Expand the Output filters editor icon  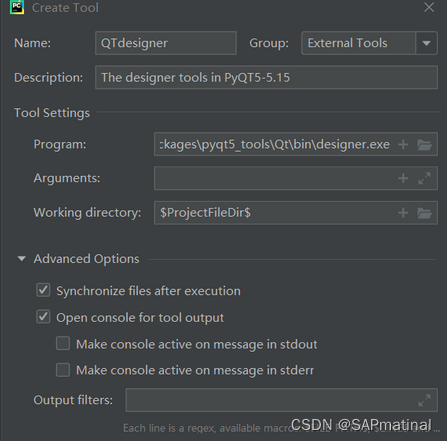(424, 400)
